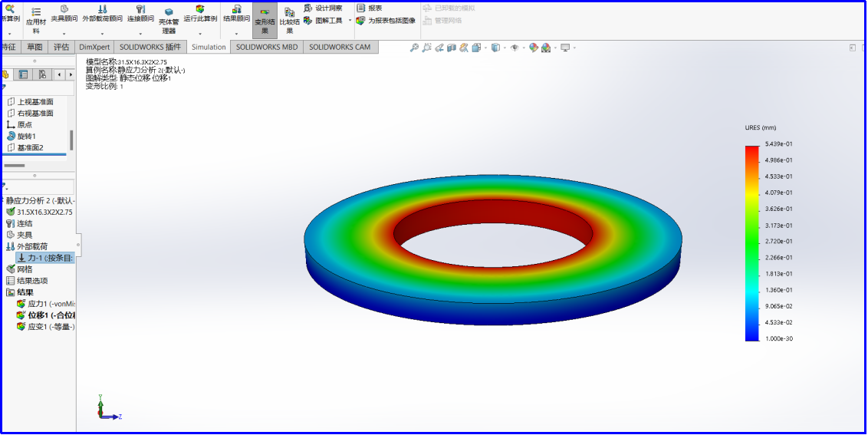Select the 力-1 load item in tree
This screenshot has width=868, height=435.
point(46,258)
